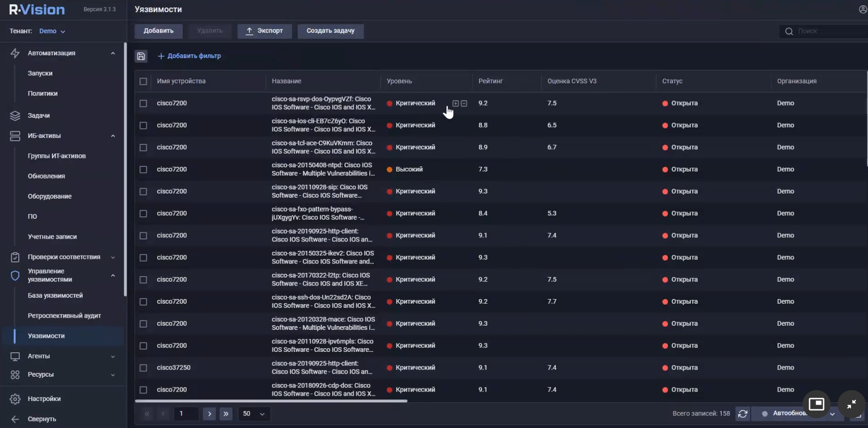The width and height of the screenshot is (868, 428).
Task: Click the save filter disk icon
Action: (141, 56)
